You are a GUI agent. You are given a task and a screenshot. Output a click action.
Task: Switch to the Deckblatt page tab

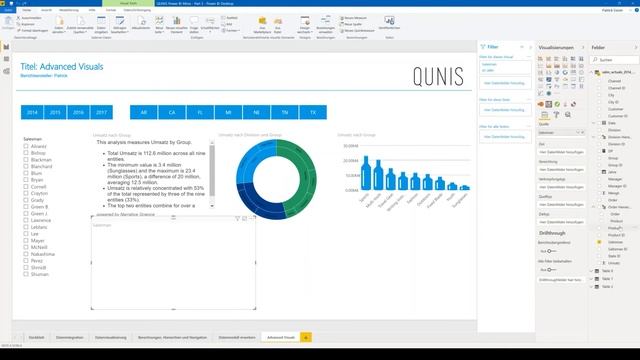tap(36, 338)
